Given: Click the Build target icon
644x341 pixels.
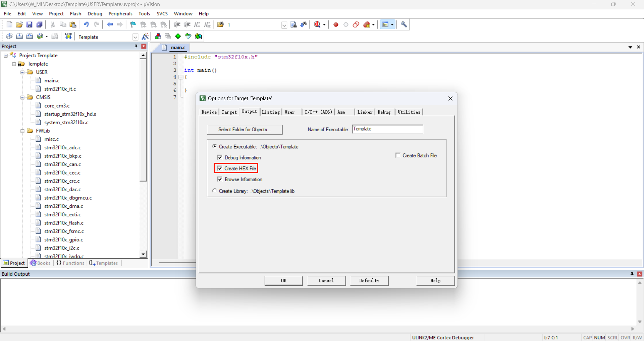Looking at the screenshot, I should click(x=19, y=36).
